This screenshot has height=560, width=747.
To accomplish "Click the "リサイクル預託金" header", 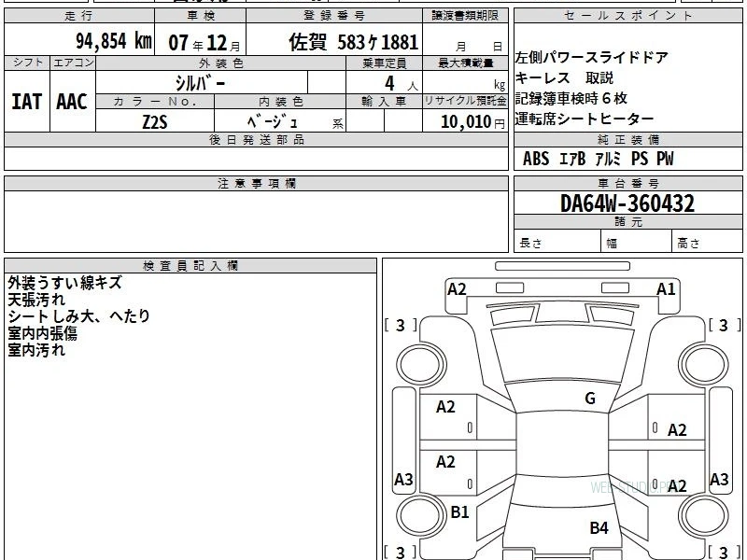I will click(465, 102).
